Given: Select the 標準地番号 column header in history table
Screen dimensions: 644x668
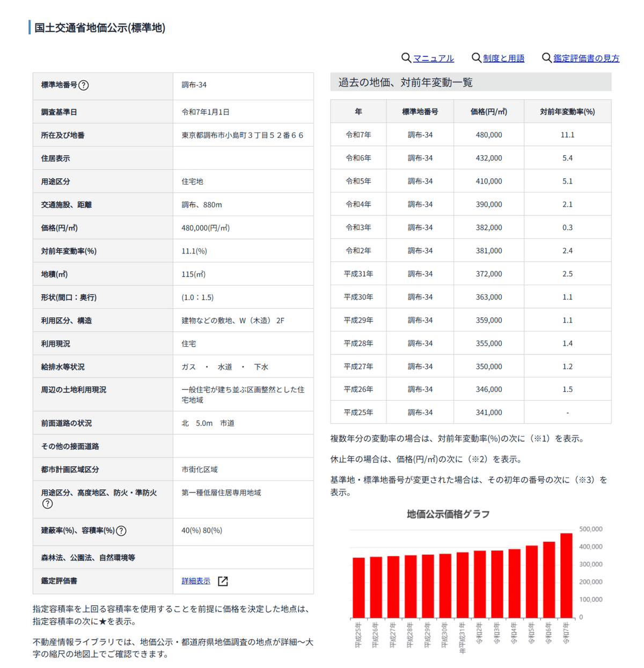Looking at the screenshot, I should pyautogui.click(x=420, y=112).
